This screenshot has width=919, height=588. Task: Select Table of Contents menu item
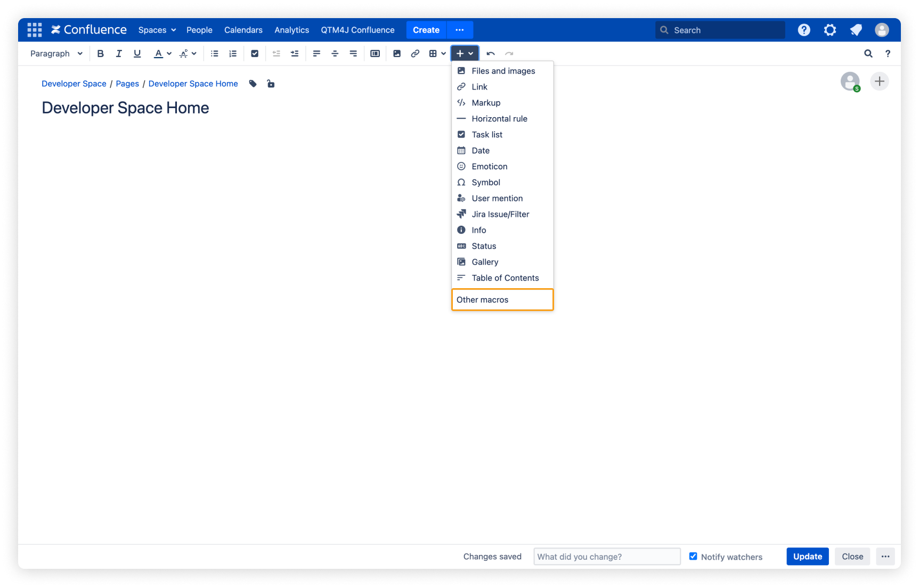pos(502,278)
